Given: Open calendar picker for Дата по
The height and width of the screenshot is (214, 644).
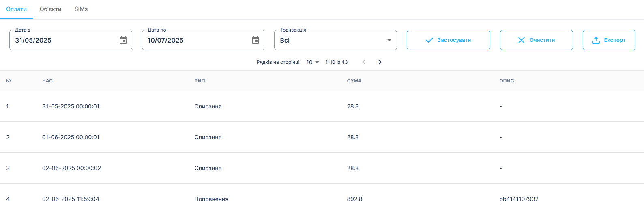Looking at the screenshot, I should [255, 40].
